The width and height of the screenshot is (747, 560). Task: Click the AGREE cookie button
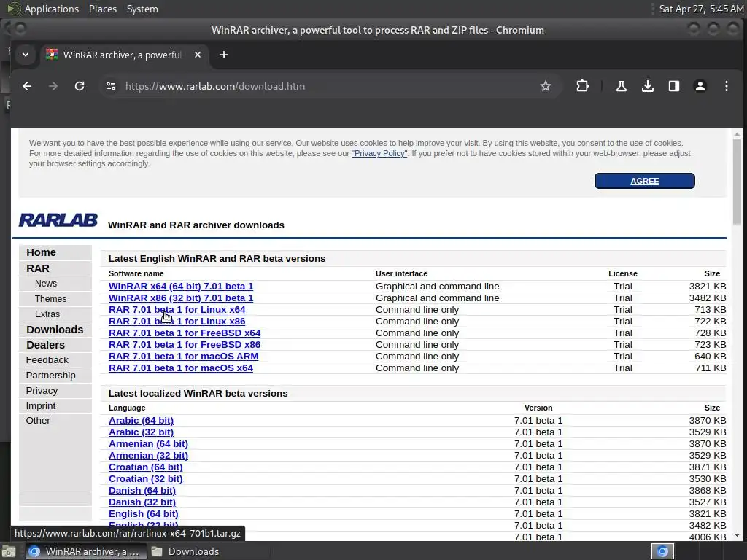click(644, 181)
